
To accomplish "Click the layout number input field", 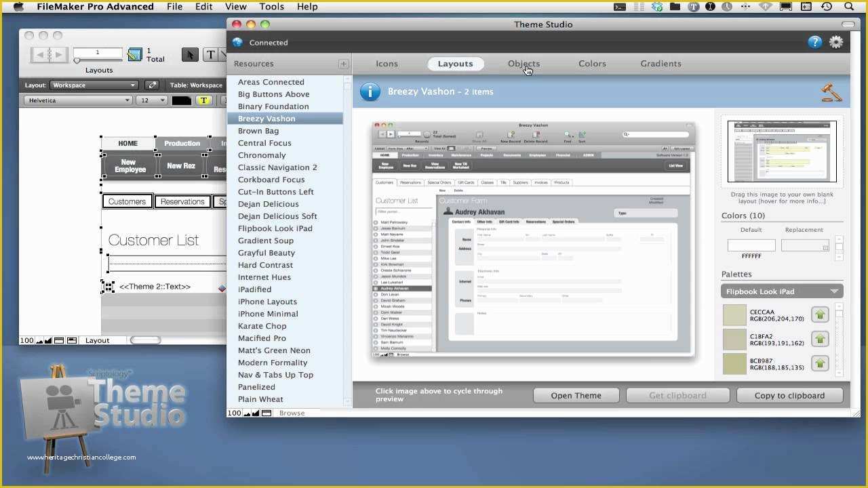I will tap(98, 53).
